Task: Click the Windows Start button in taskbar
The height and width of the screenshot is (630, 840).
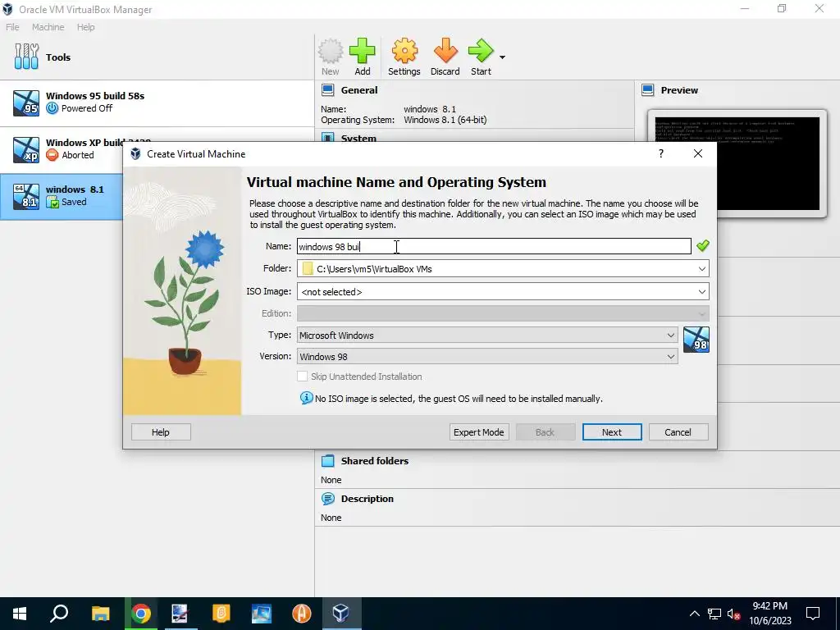Action: (20, 614)
